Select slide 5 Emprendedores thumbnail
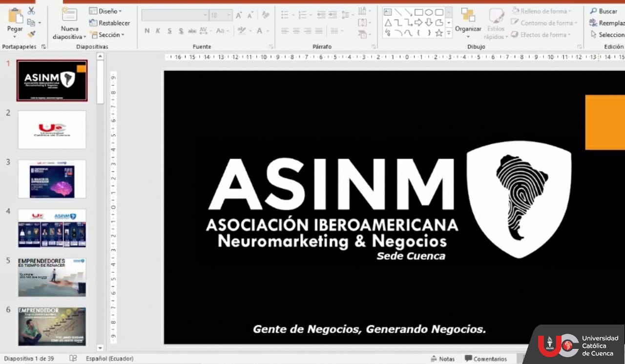This screenshot has width=625, height=364. tap(52, 277)
